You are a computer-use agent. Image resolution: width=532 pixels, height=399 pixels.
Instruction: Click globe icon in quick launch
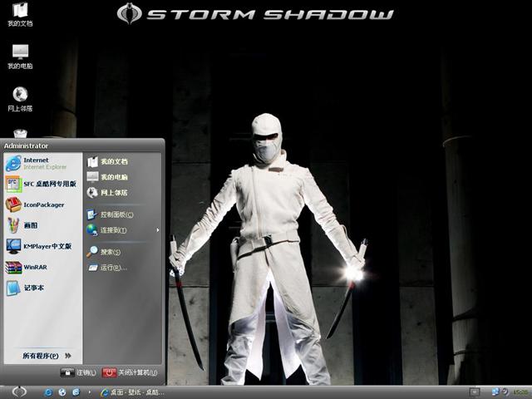click(x=62, y=392)
